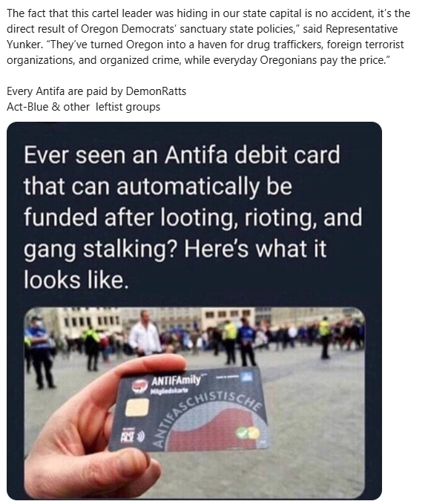Click the green and yellow circles card logo
The image size is (431, 504).
point(248,433)
